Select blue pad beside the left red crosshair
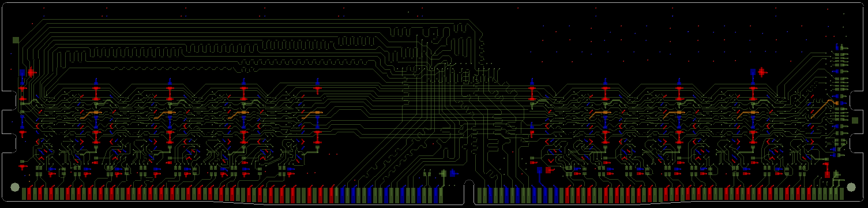The image size is (868, 208). (x=22, y=73)
